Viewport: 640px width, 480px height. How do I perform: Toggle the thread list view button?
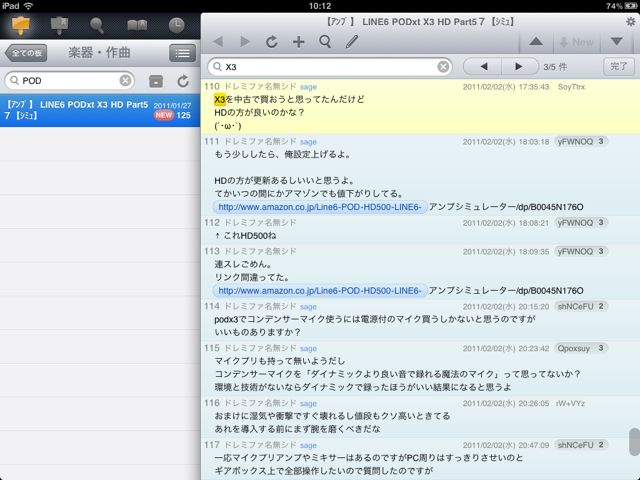(x=182, y=53)
